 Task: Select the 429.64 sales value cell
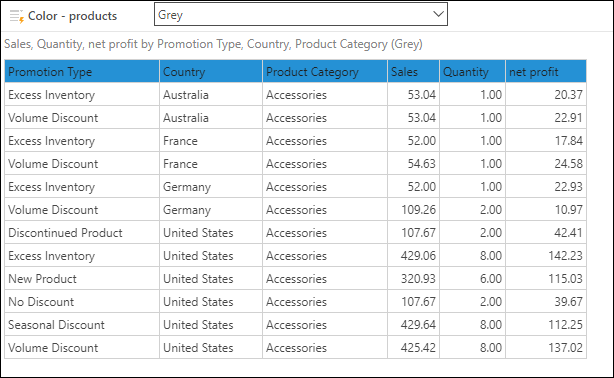pyautogui.click(x=413, y=325)
